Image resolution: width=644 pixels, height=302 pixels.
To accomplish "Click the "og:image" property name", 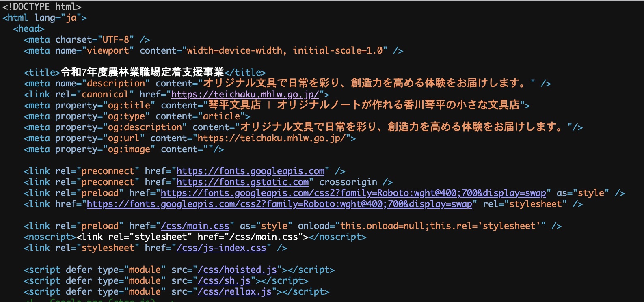I will point(129,149).
